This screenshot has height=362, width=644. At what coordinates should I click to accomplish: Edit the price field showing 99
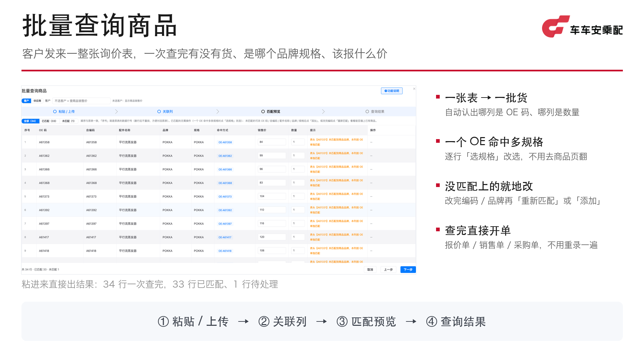[272, 156]
